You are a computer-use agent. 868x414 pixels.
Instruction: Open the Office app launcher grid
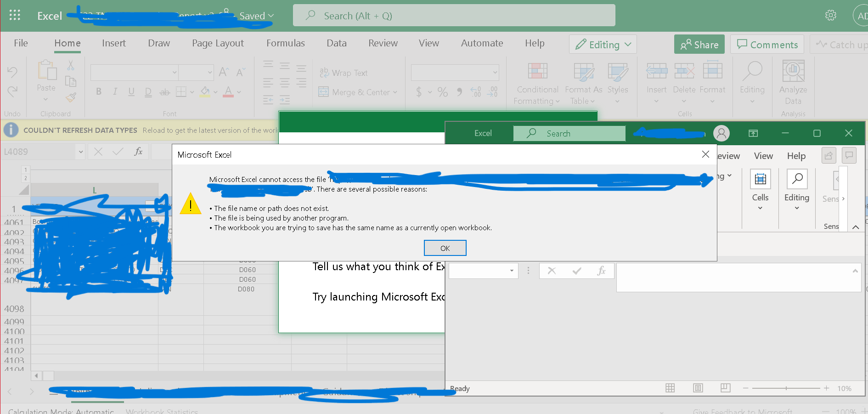(15, 15)
